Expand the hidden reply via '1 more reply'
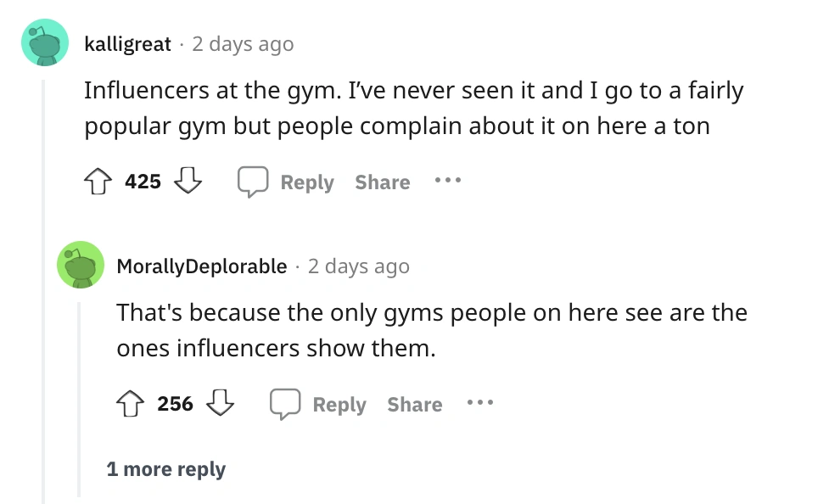 pos(166,468)
